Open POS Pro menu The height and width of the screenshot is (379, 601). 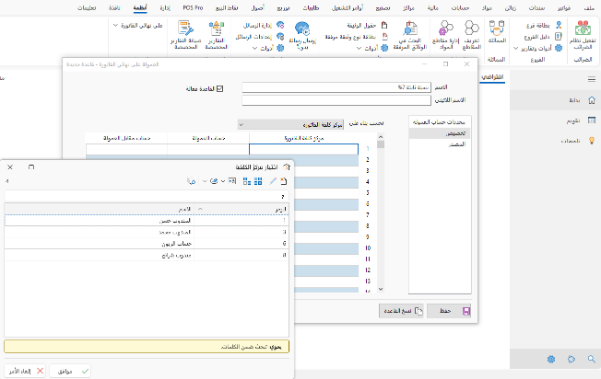click(x=193, y=8)
